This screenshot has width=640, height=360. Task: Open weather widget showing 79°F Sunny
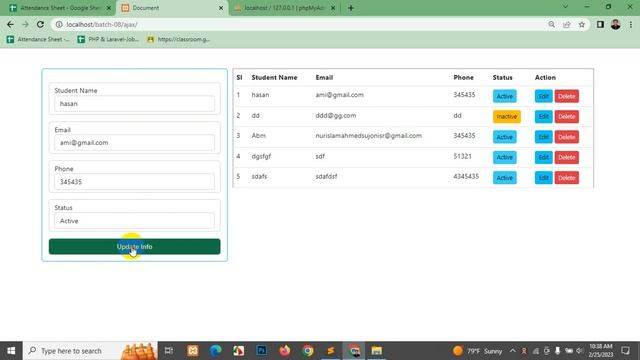click(x=478, y=351)
